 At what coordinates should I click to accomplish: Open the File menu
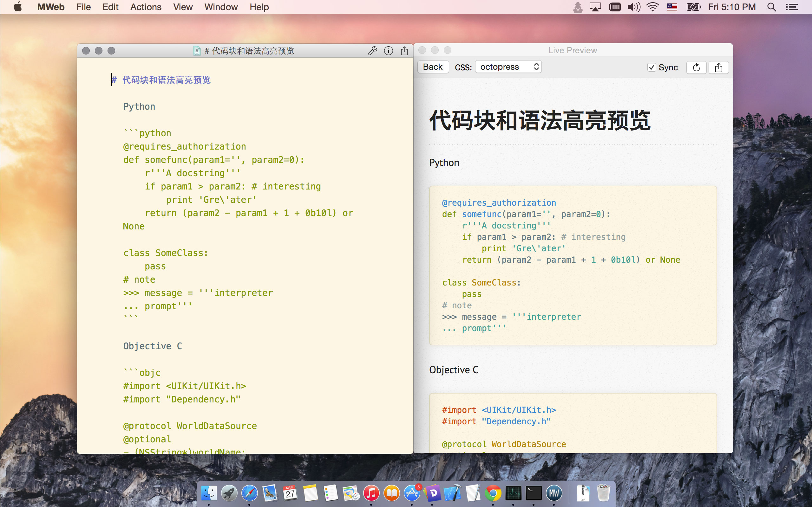point(83,7)
